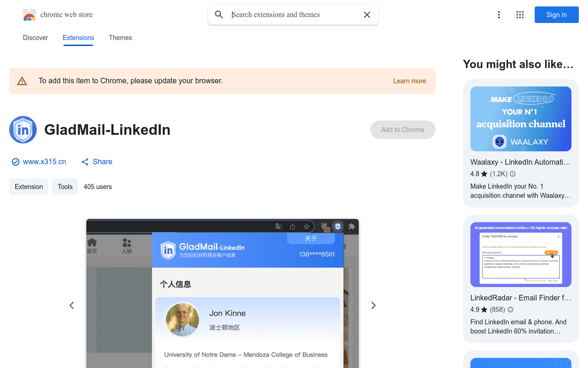Switch to the Discover tab
Image resolution: width=588 pixels, height=368 pixels.
coord(35,38)
